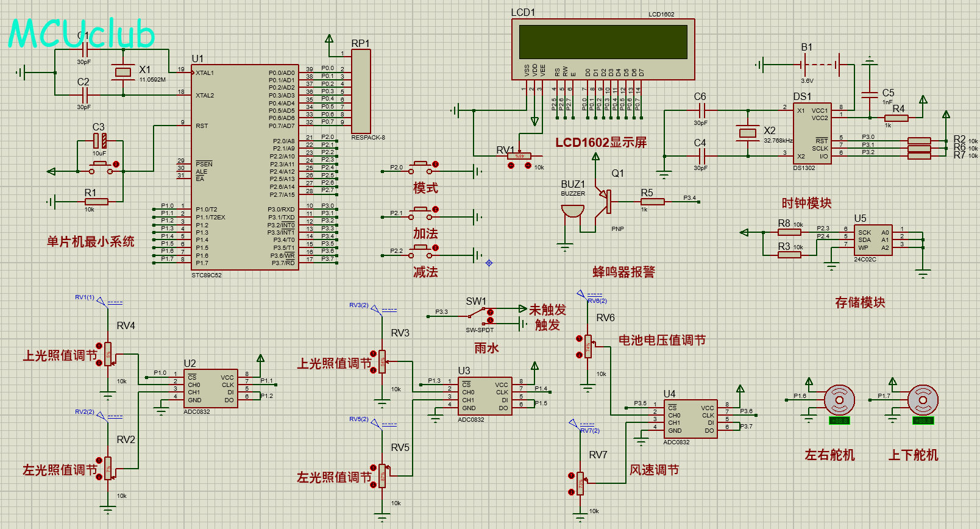980x529 pixels.
Task: Select the buzzer BUZ1 component
Action: 572,211
